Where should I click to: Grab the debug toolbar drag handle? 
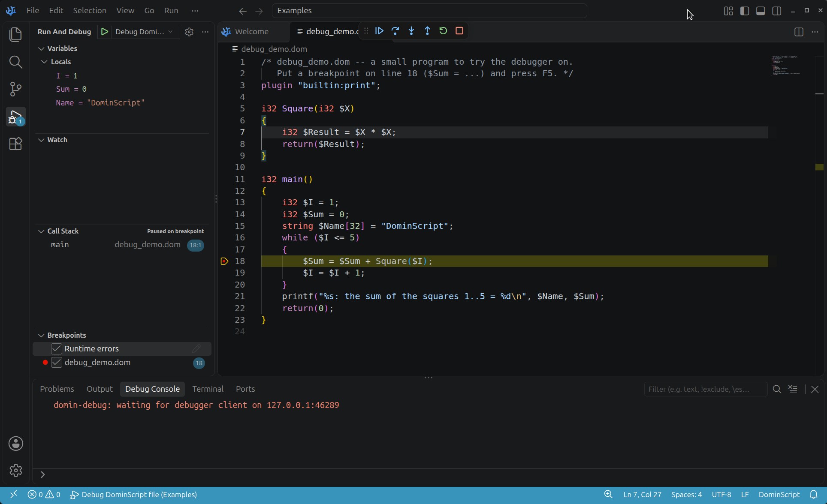click(366, 31)
